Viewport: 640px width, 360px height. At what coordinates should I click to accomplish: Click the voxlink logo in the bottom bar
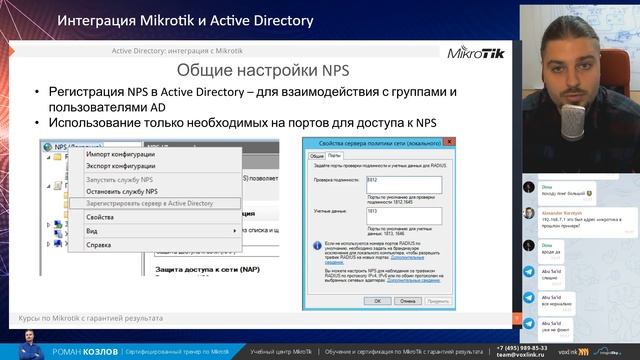[x=573, y=351]
